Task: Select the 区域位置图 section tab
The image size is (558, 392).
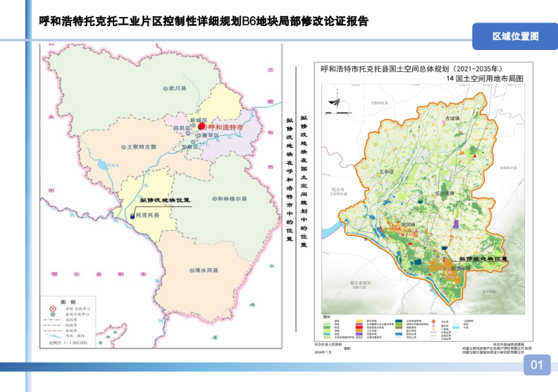Action: tap(515, 37)
